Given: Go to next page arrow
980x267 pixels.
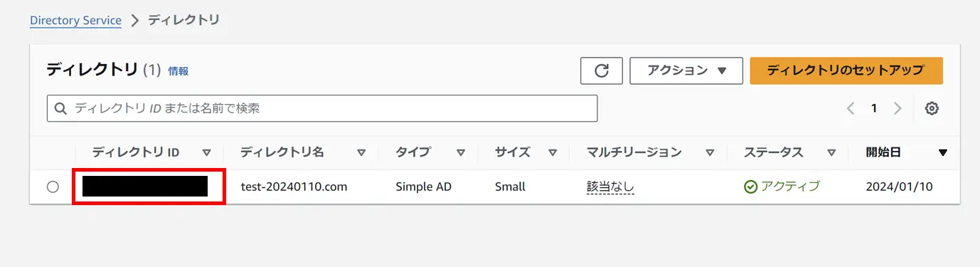Looking at the screenshot, I should point(898,108).
